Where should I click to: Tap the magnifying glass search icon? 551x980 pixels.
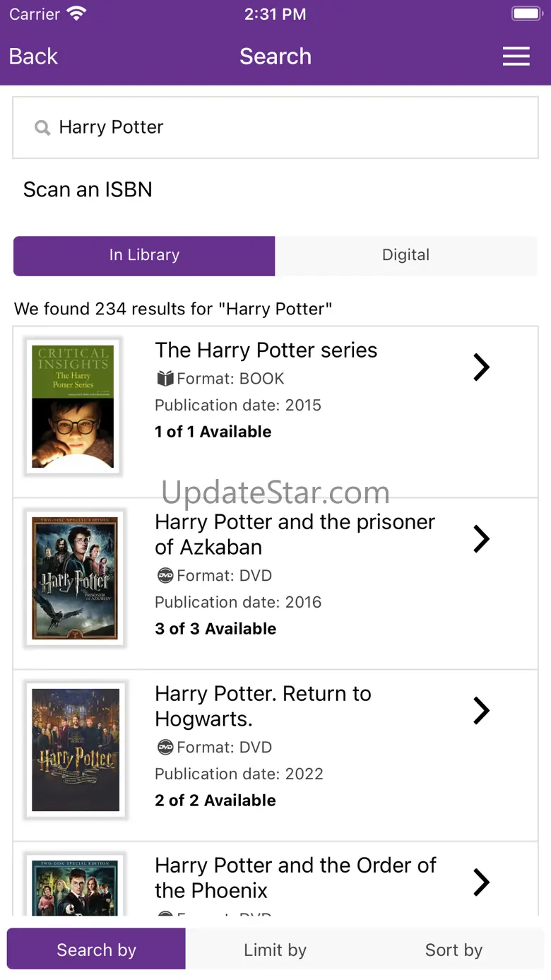click(x=42, y=128)
